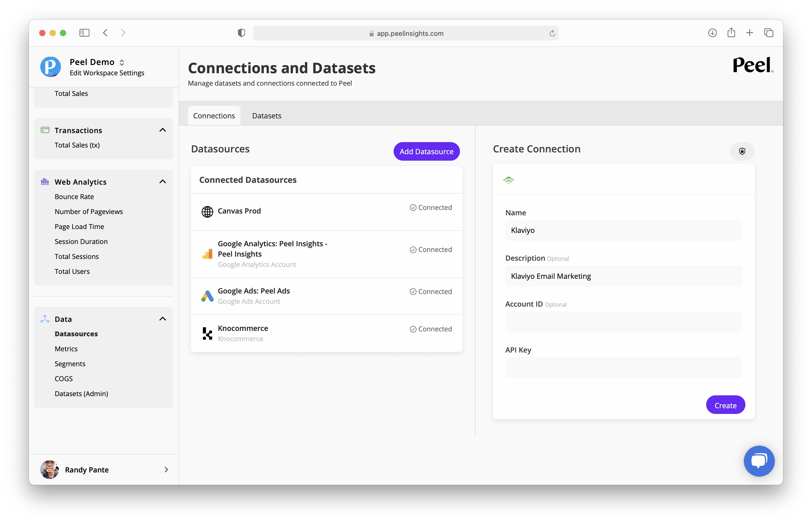The image size is (812, 523).
Task: Click into the API Key field
Action: point(623,367)
